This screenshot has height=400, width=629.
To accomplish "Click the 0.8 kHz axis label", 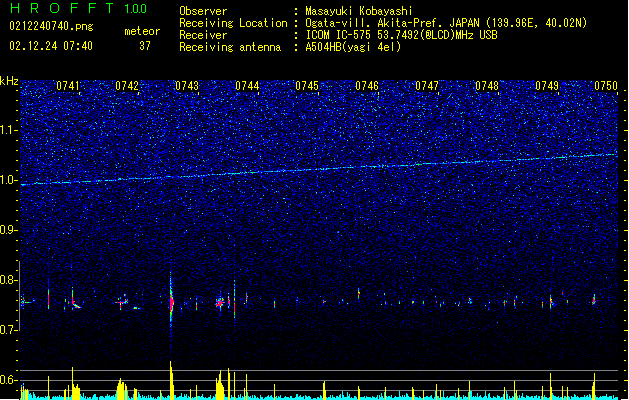I will 9,280.
